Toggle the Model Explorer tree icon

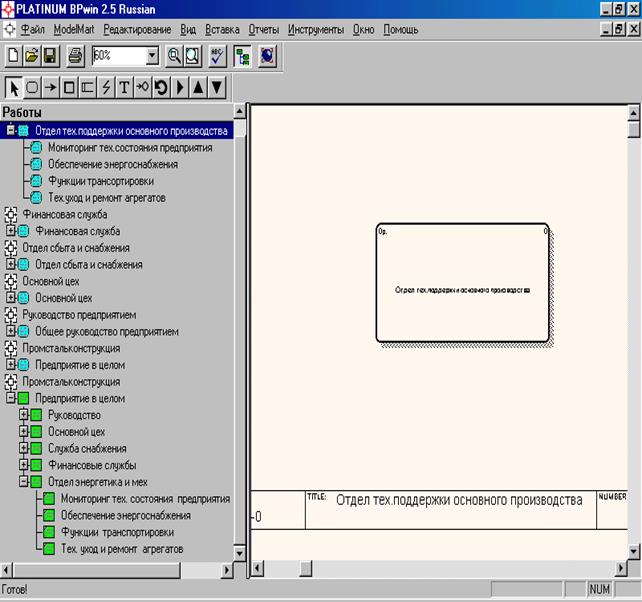click(243, 57)
